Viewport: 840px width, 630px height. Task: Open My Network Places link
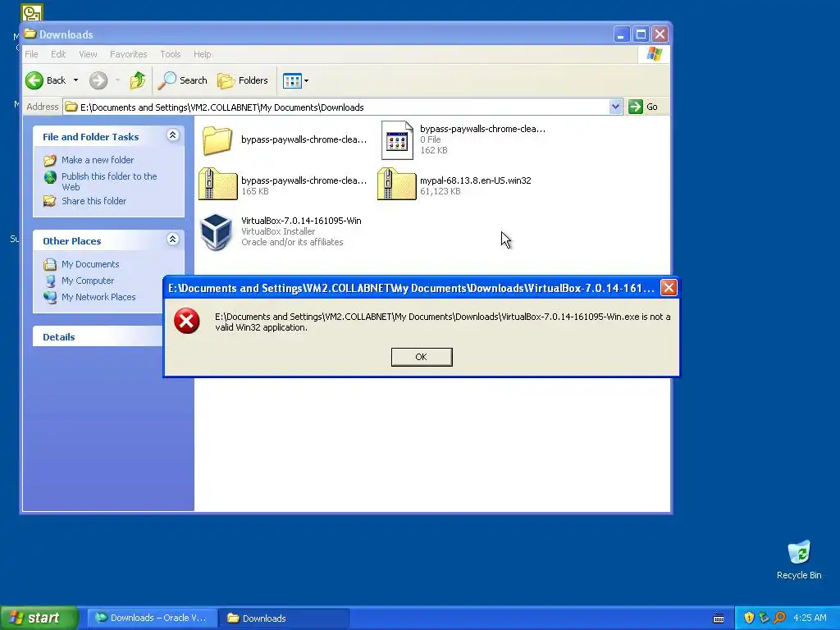click(98, 297)
